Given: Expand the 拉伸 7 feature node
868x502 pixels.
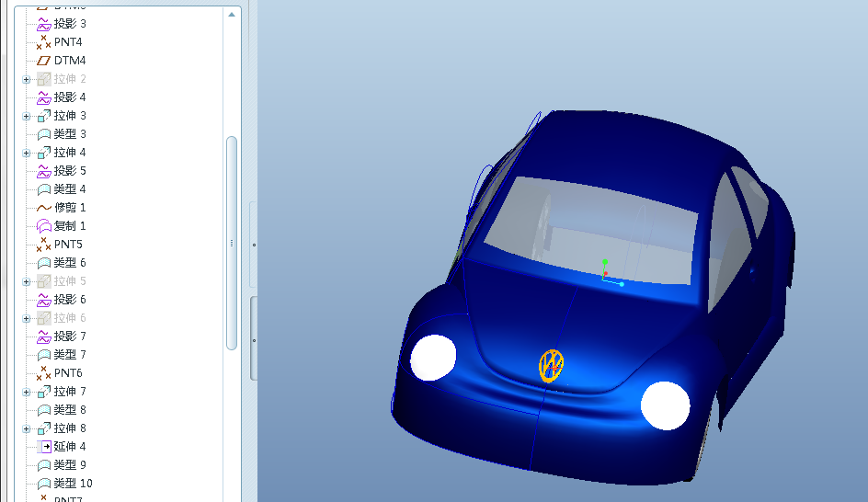Looking at the screenshot, I should [x=26, y=392].
